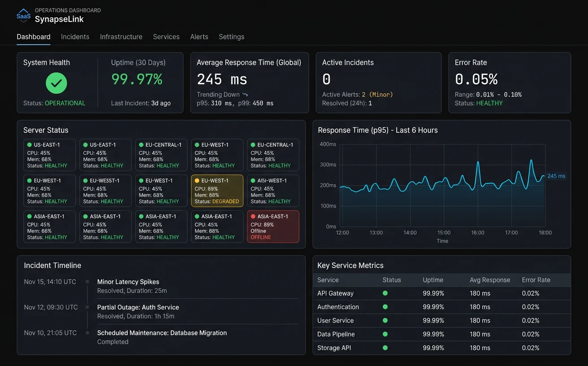Click the 99.97% uptime value
Viewport: 588px width, 366px height.
click(x=137, y=79)
